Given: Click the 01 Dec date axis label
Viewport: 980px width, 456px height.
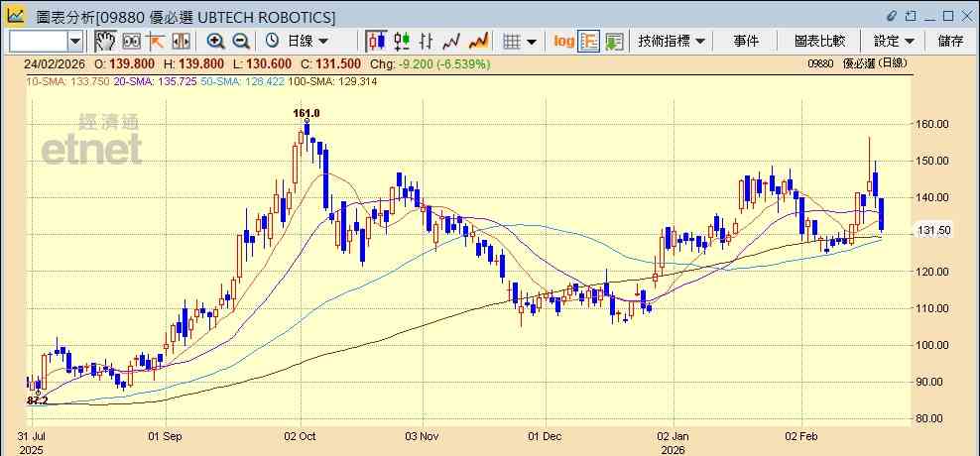Looking at the screenshot, I should pos(545,436).
